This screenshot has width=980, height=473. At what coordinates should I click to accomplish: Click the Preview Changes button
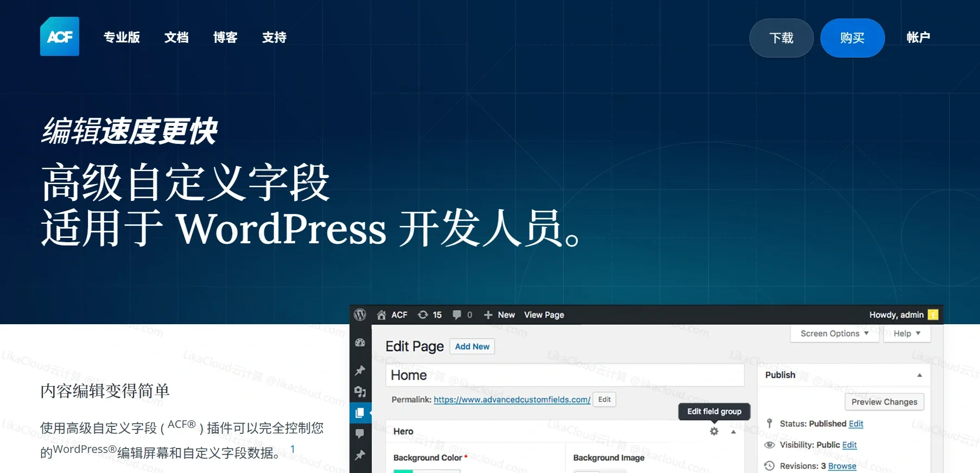point(884,402)
